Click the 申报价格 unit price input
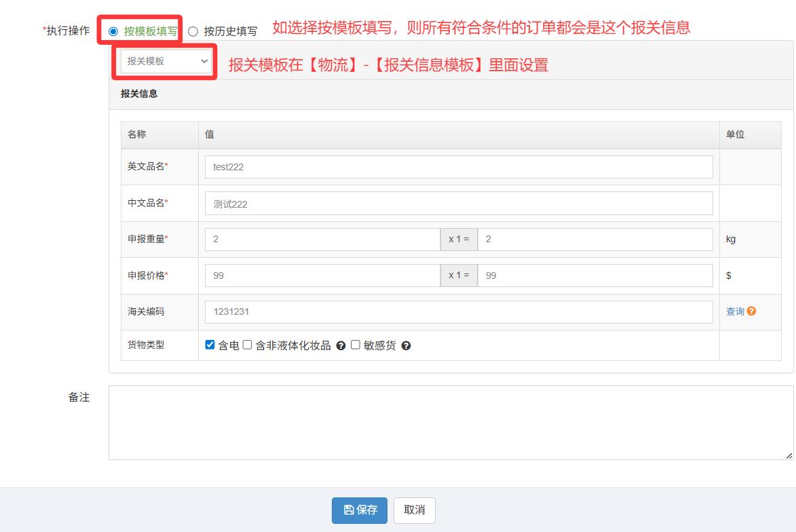The height and width of the screenshot is (532, 796). click(322, 275)
